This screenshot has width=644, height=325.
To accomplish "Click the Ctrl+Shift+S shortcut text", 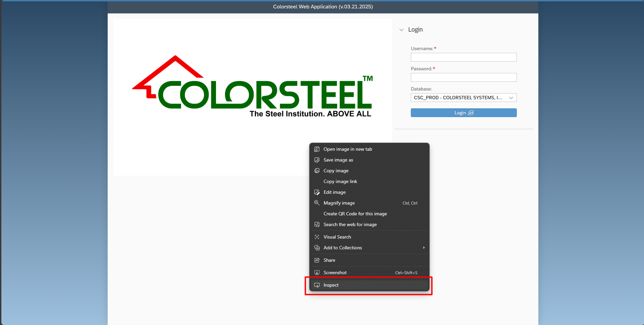I will point(406,273).
